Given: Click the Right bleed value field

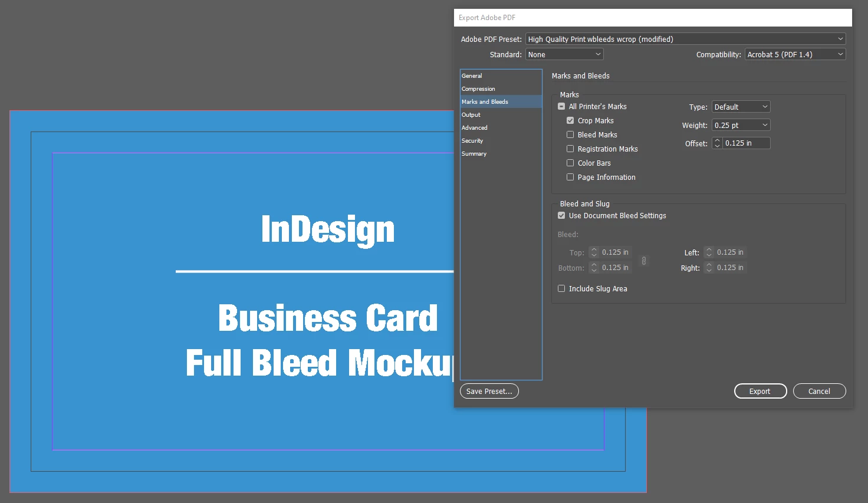Looking at the screenshot, I should (x=730, y=268).
